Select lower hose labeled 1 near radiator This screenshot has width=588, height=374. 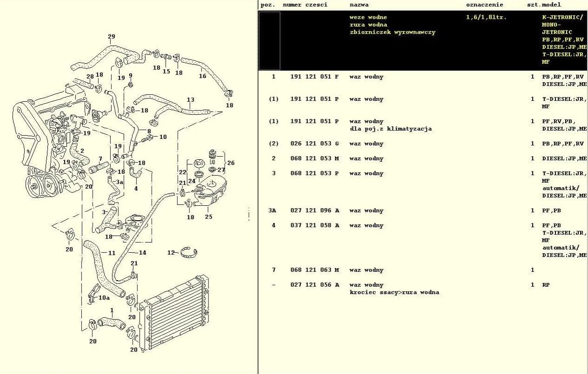pyautogui.click(x=112, y=321)
